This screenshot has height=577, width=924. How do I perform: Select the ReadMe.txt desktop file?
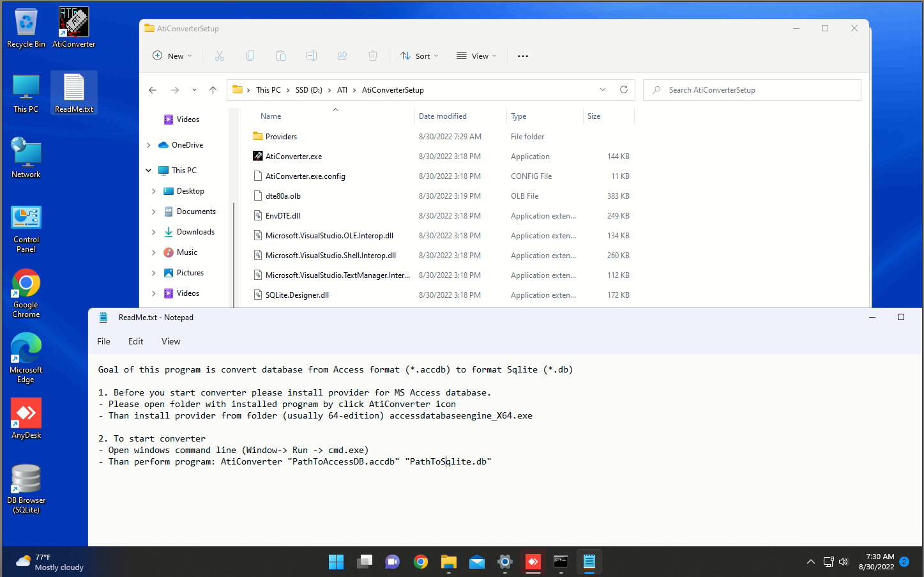(x=74, y=94)
